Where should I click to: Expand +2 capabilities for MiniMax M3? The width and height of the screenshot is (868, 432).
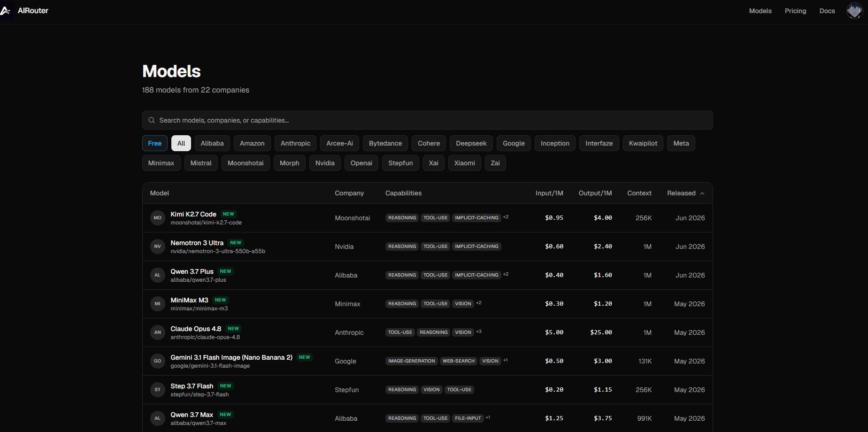click(479, 303)
